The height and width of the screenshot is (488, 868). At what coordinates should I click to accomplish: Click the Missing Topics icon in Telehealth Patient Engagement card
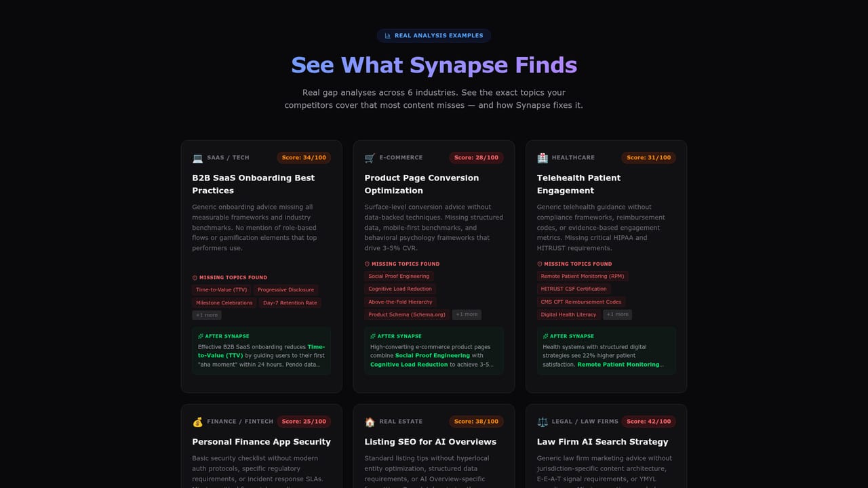540,264
